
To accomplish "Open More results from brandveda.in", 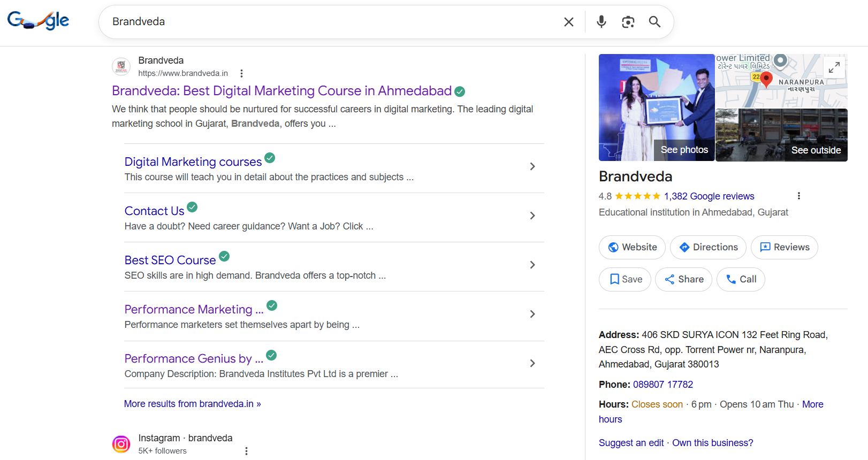I will click(193, 404).
